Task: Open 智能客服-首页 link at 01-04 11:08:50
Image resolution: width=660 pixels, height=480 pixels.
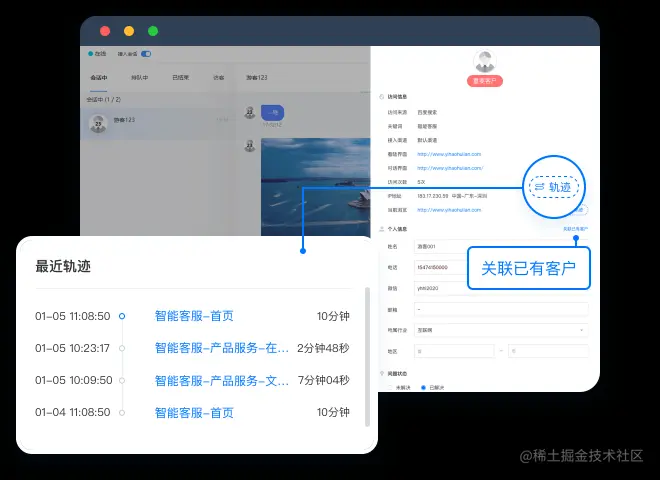Action: tap(194, 413)
